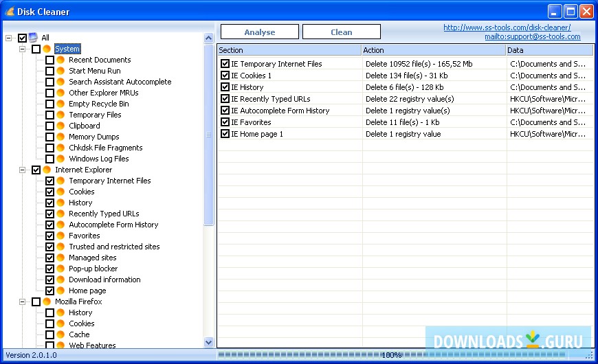This screenshot has width=598, height=364.
Task: Click the orange icon beside Download information
Action: click(x=60, y=280)
